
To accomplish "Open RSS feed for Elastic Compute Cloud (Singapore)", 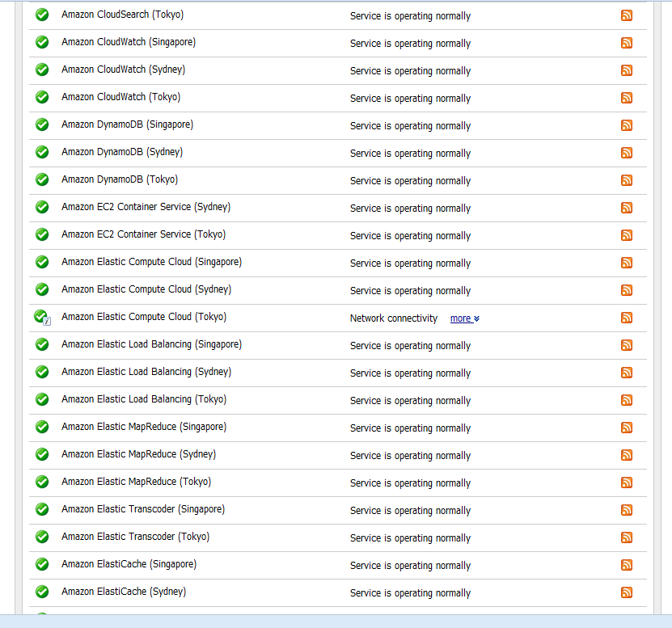I will [x=627, y=263].
